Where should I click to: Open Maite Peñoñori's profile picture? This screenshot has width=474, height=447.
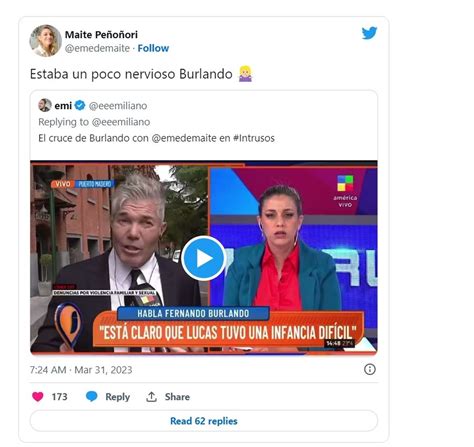coord(45,41)
